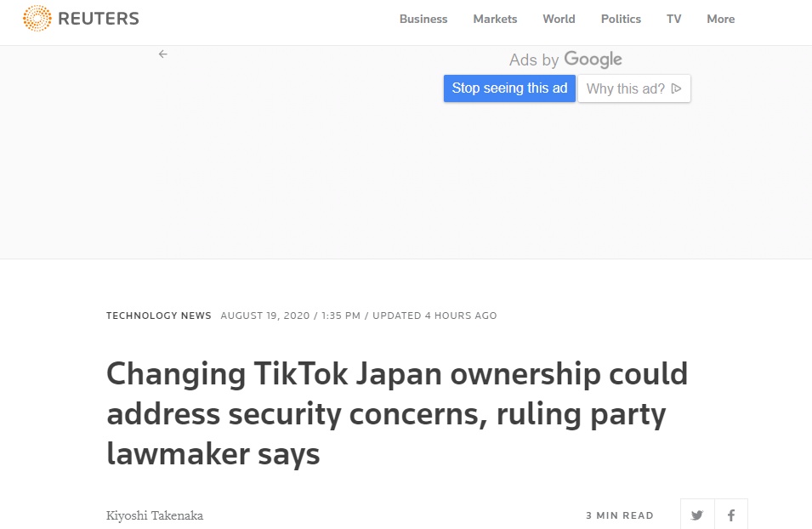Open the Politics section
Viewport: 812px width, 529px height.
tap(621, 19)
